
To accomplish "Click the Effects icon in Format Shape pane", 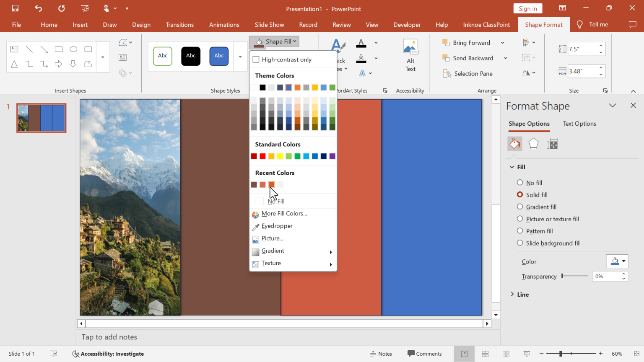I will tap(533, 144).
